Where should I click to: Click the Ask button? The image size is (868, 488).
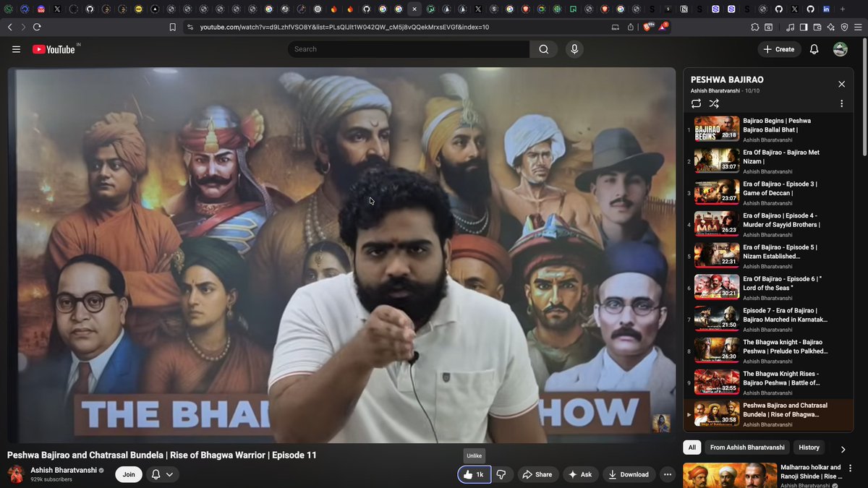point(581,474)
